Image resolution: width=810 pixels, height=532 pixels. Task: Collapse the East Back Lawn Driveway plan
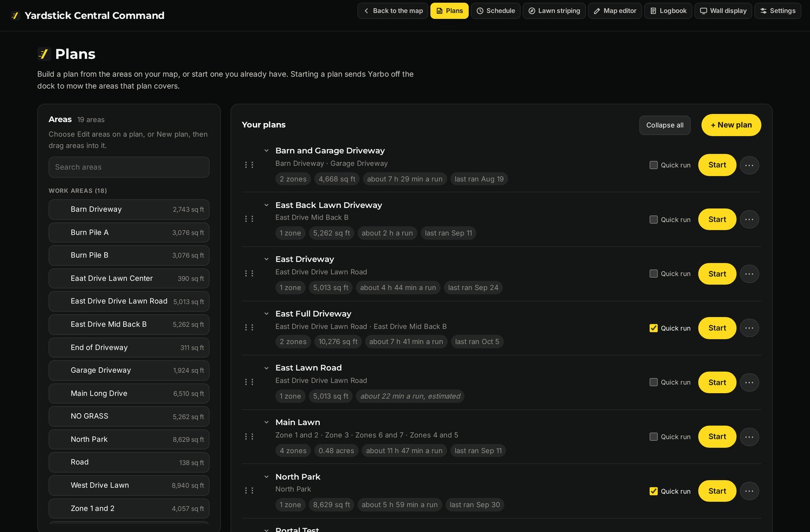tap(266, 205)
